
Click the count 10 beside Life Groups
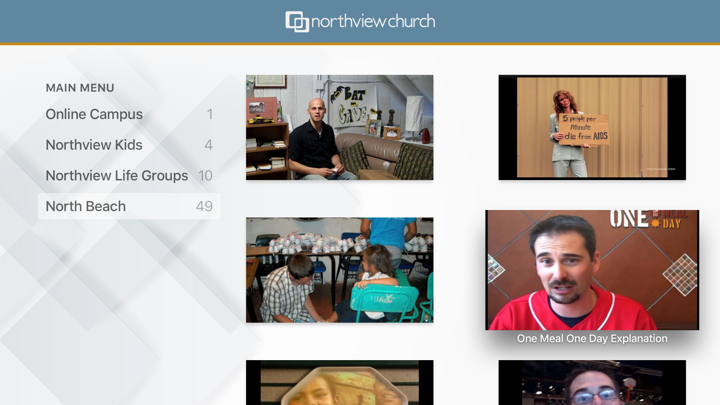205,175
